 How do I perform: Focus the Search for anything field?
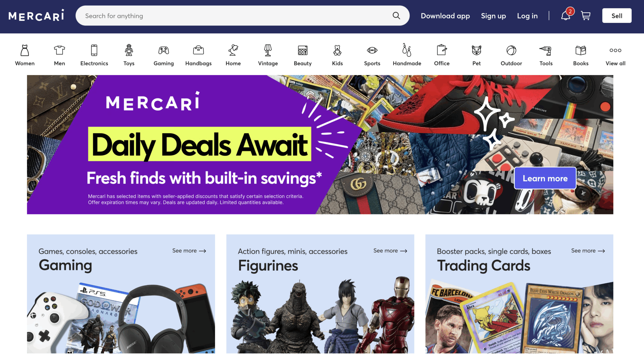(242, 16)
